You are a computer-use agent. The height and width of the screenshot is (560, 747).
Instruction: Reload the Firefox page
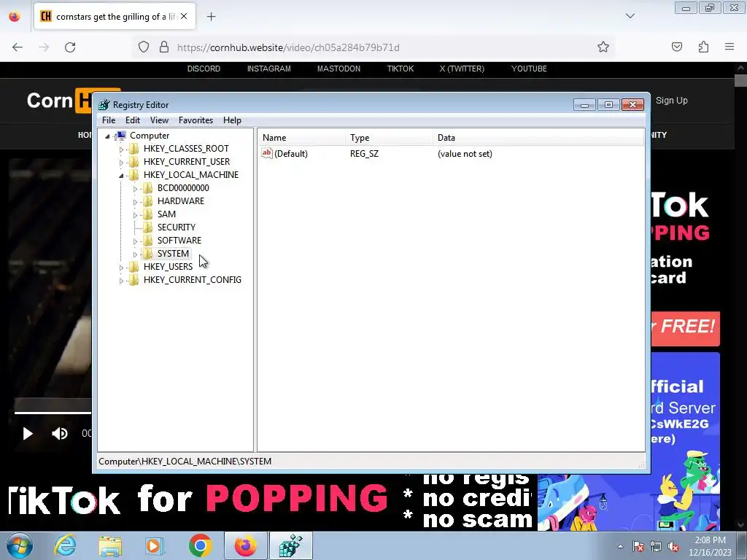point(70,47)
